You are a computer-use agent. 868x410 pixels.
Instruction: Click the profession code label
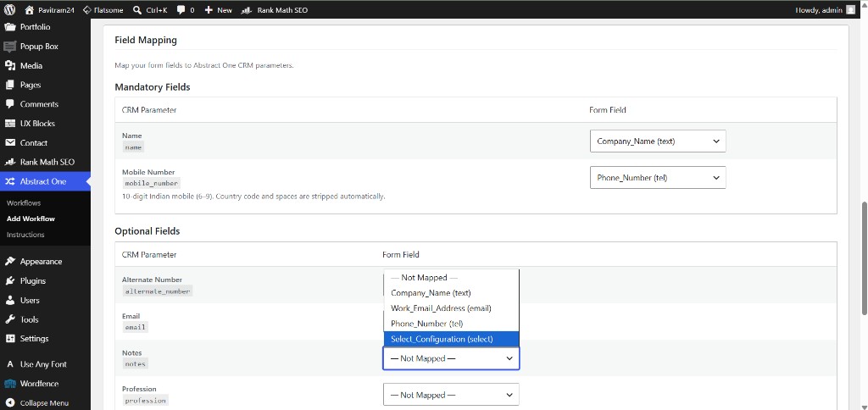point(145,401)
